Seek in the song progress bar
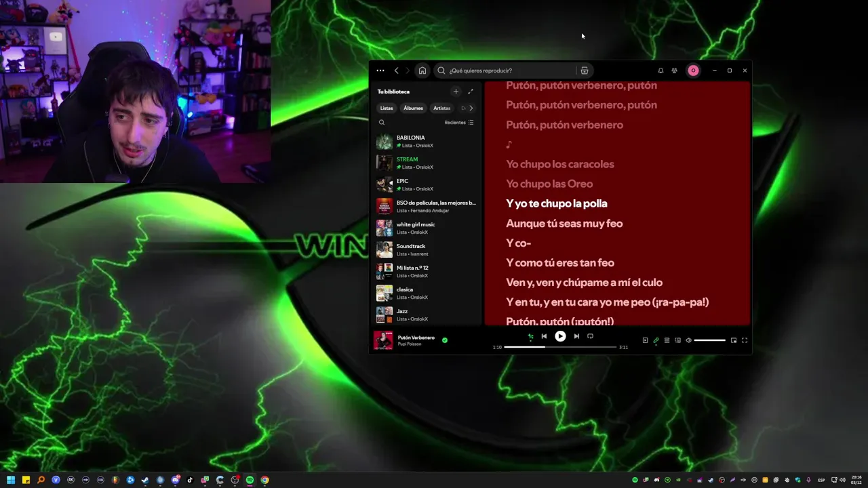The width and height of the screenshot is (868, 488). (x=560, y=347)
